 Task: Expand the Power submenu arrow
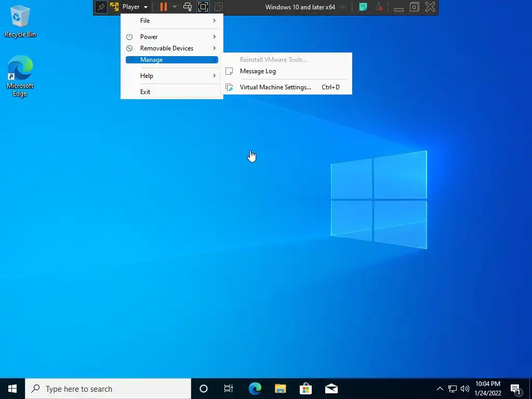click(x=214, y=37)
